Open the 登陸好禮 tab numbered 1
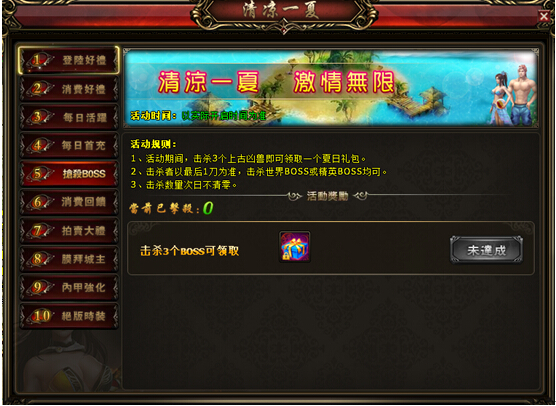Viewport: 556px width, 406px height. tap(69, 60)
